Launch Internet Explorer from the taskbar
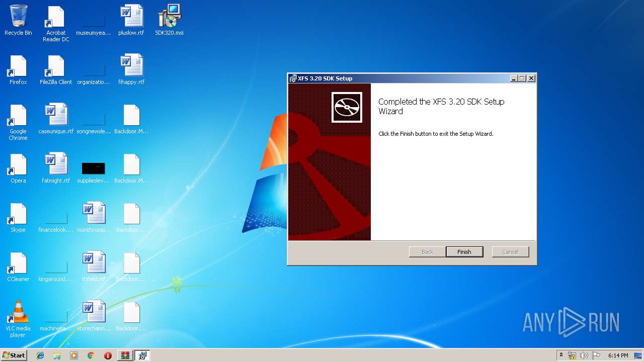This screenshot has height=362, width=644. (40, 355)
